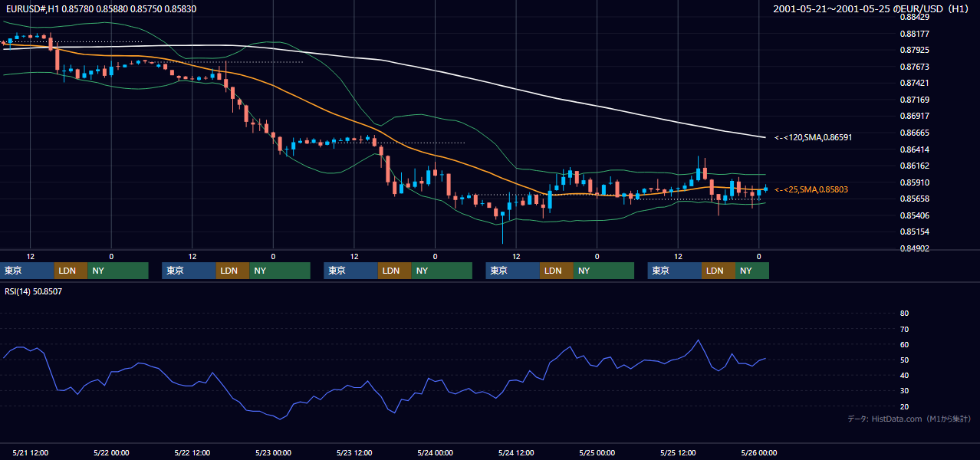Select the 5/25 12:00 date axis label
This screenshot has height=460, width=980.
(x=678, y=452)
